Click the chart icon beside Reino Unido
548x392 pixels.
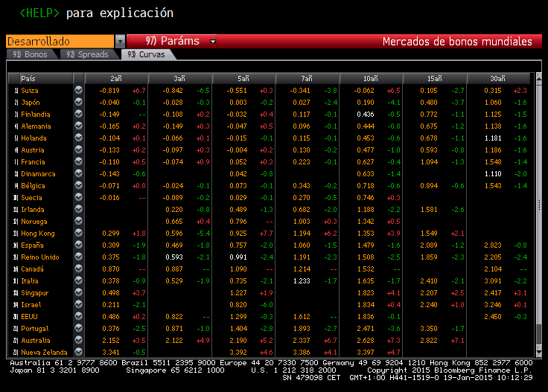pyautogui.click(x=79, y=257)
